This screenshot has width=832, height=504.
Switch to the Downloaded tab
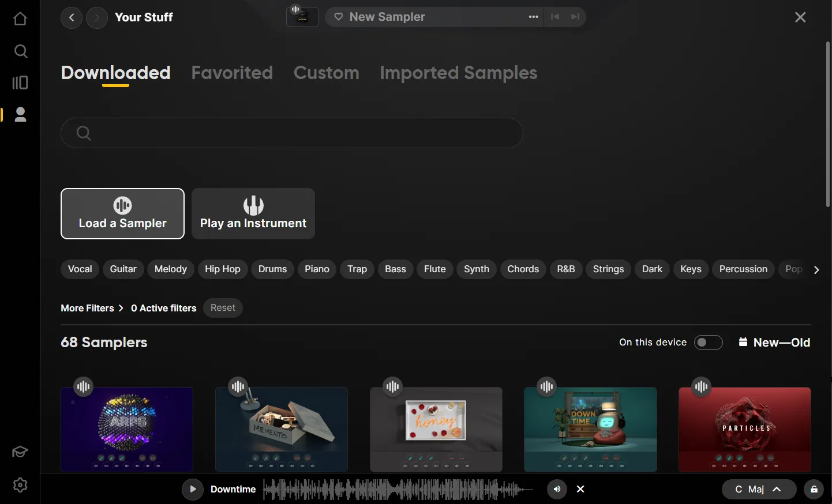[x=115, y=73]
